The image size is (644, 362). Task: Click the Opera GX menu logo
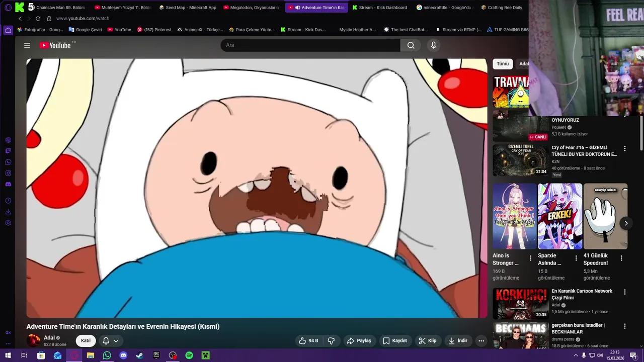point(8,8)
